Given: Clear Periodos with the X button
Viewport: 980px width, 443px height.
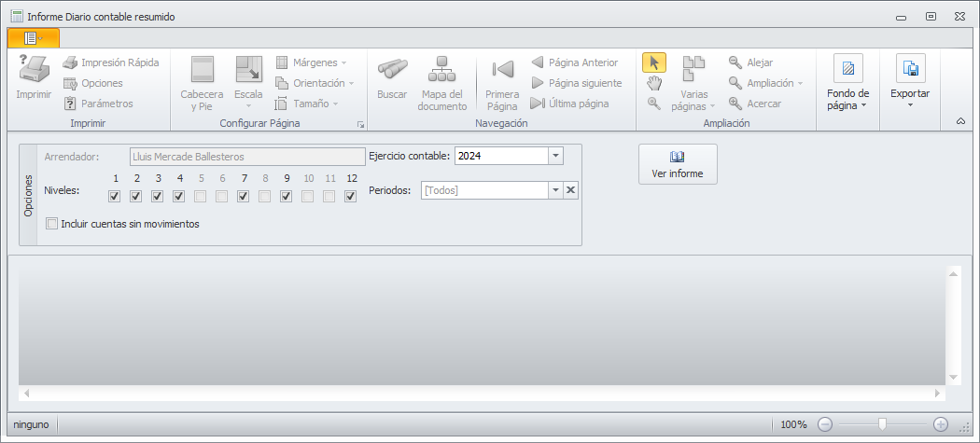Looking at the screenshot, I should pyautogui.click(x=570, y=190).
